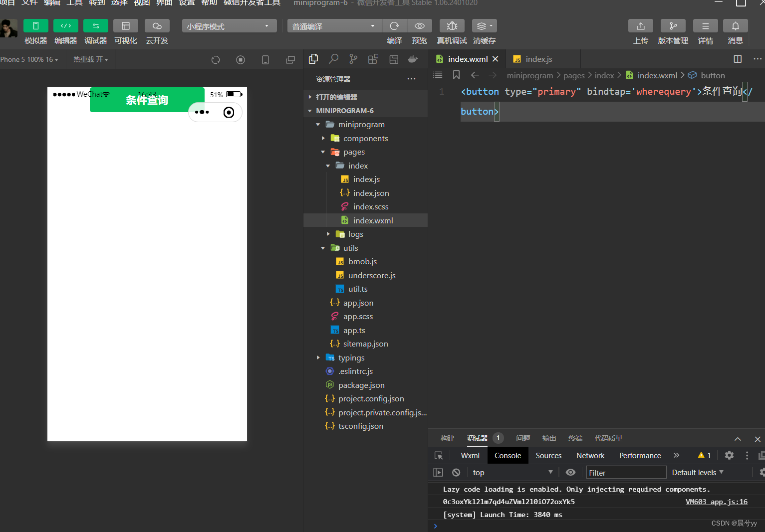The width and height of the screenshot is (765, 532).
Task: Click the go back arrow in editor
Action: 475,75
